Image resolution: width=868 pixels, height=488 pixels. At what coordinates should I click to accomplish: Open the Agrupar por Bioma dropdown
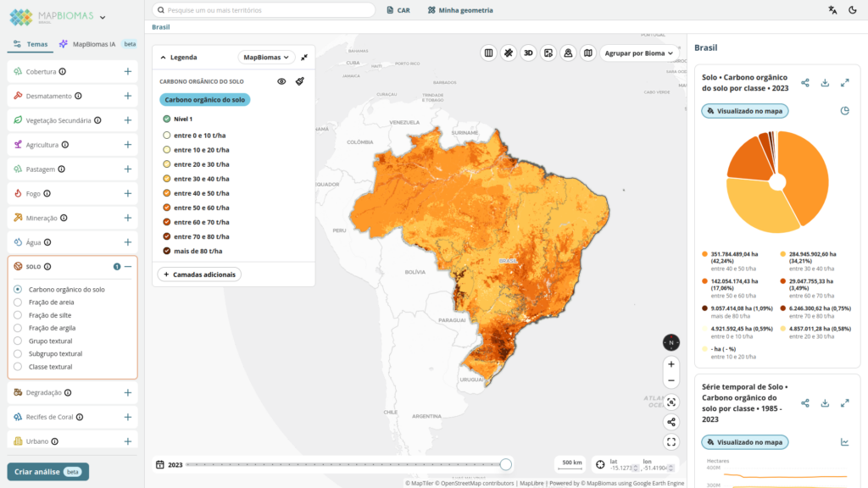point(639,53)
